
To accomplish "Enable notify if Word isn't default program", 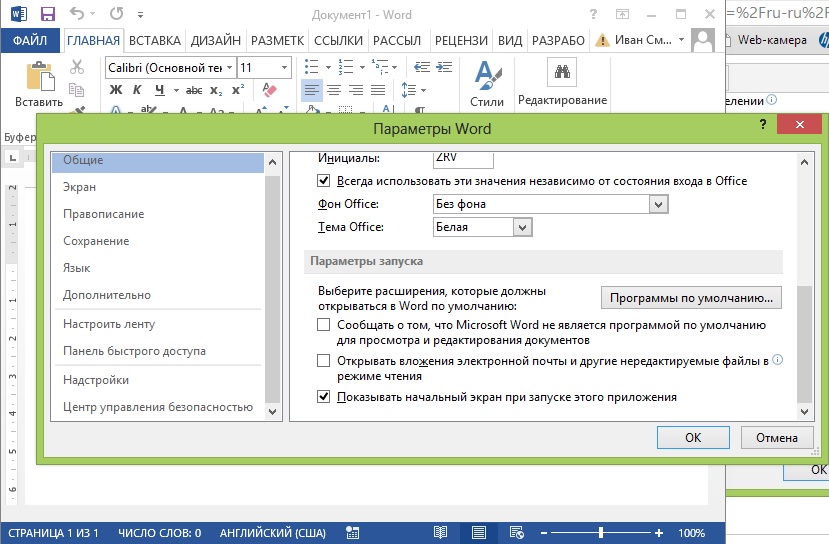I will pyautogui.click(x=324, y=325).
